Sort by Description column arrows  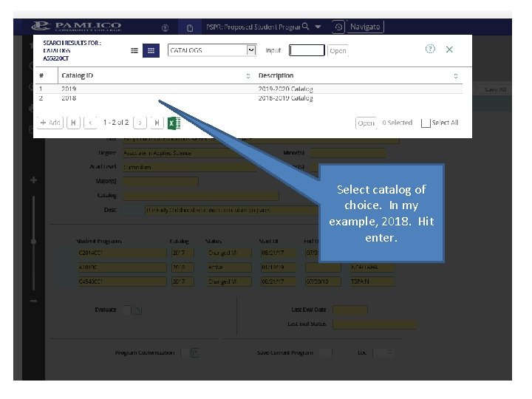(456, 76)
